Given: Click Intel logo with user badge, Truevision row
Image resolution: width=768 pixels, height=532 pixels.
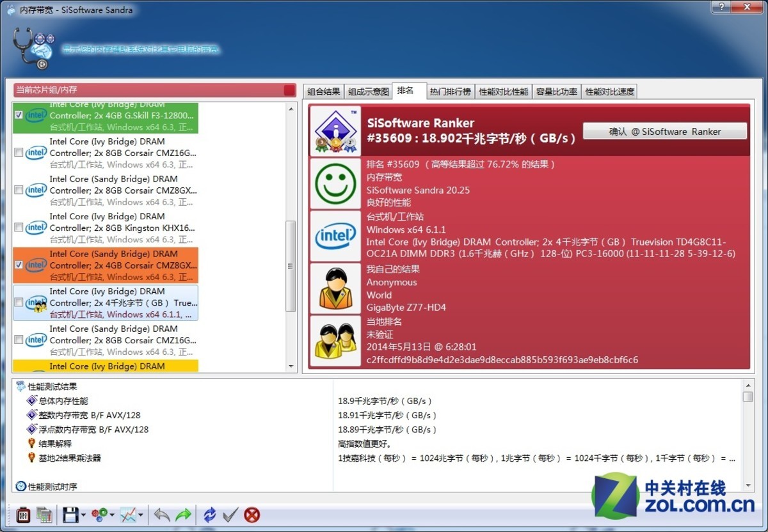Looking at the screenshot, I should 36,304.
